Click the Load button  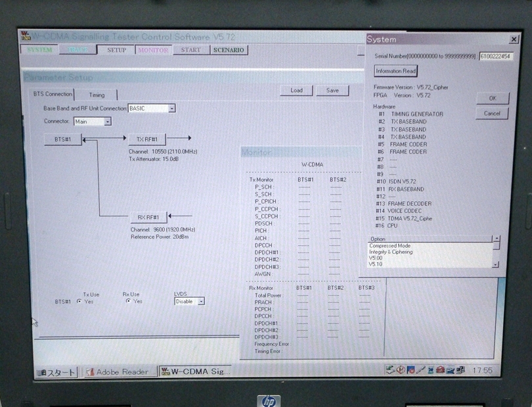[296, 90]
